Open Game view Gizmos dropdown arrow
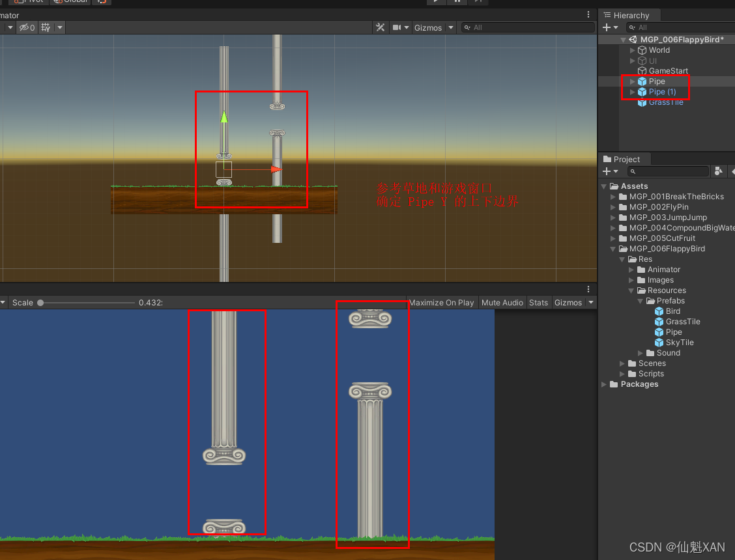 [591, 303]
